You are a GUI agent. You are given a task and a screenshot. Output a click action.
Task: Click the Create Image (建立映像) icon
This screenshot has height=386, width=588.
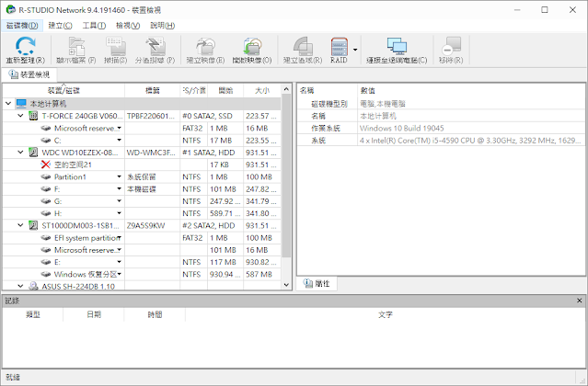205,50
